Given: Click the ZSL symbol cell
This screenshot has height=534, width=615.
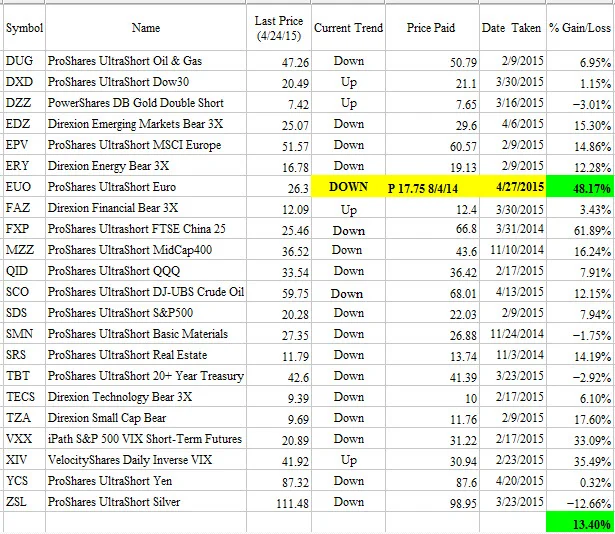Looking at the screenshot, I should (24, 501).
